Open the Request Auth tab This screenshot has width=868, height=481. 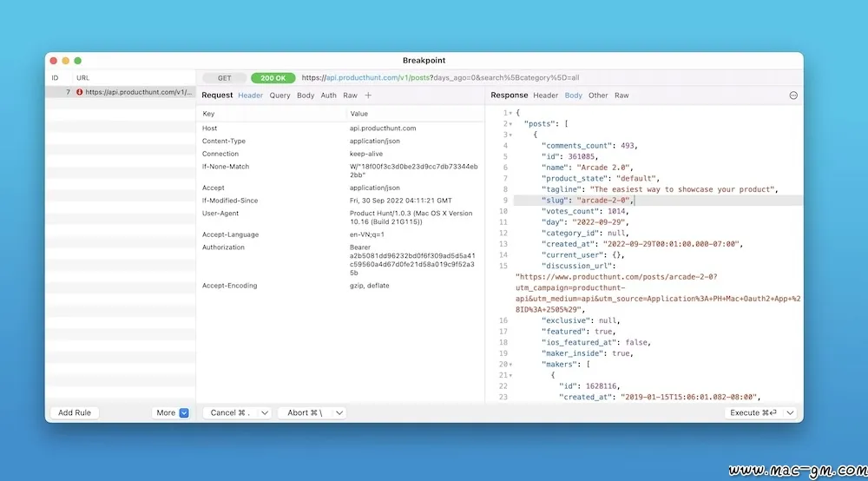328,96
